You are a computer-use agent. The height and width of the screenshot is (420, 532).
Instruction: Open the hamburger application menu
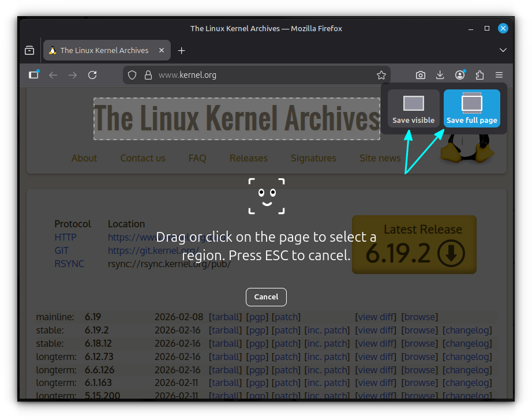[499, 75]
